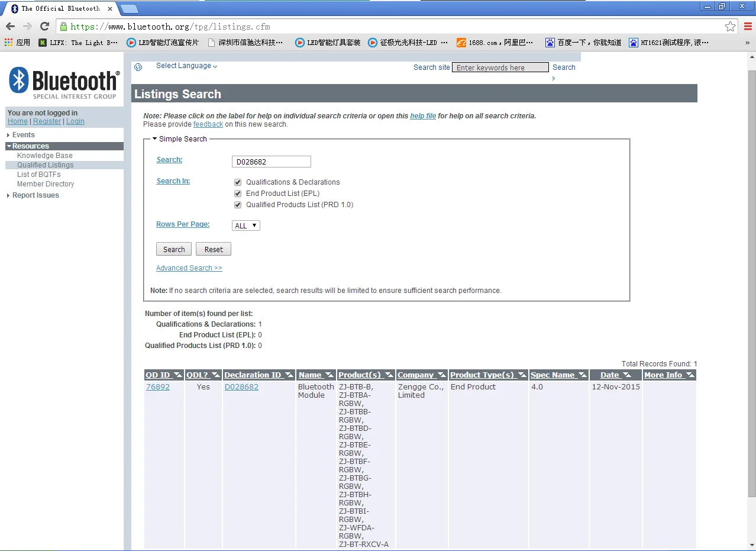This screenshot has height=551, width=756.
Task: Sort by More Info column arrows
Action: pos(690,375)
